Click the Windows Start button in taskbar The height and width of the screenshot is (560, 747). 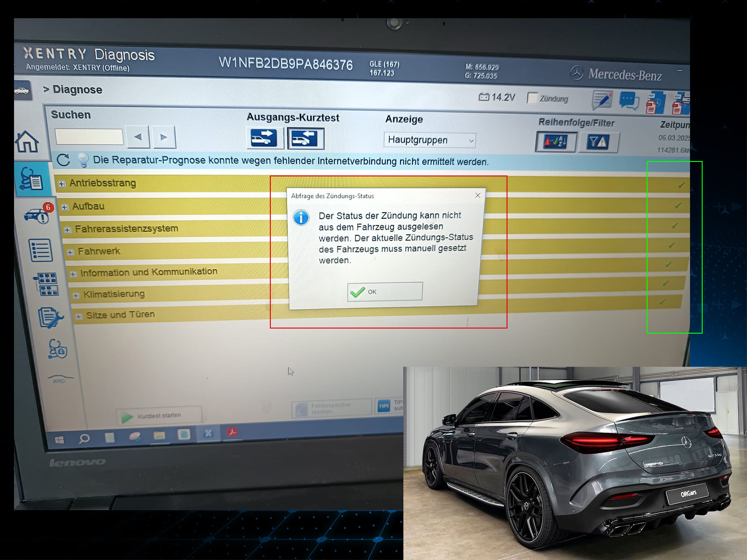[x=59, y=440]
